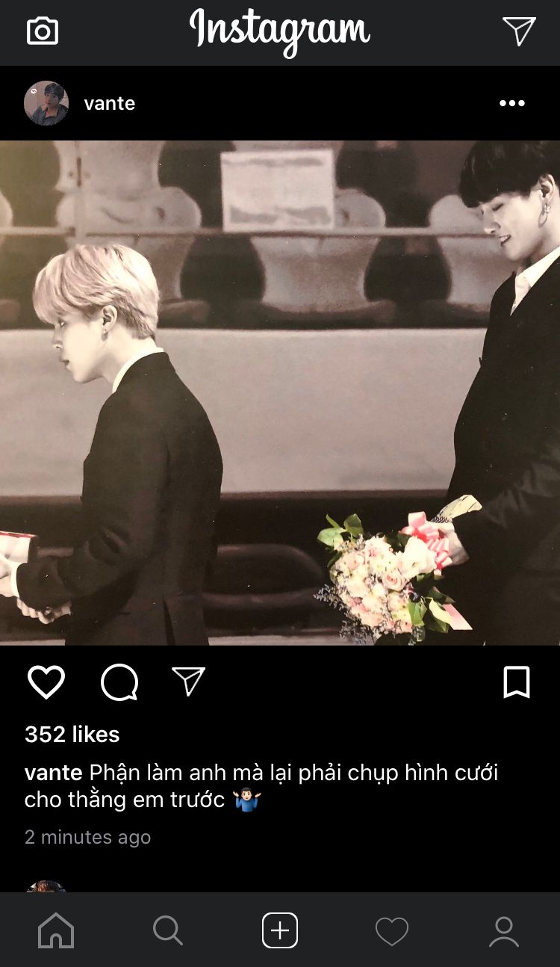The height and width of the screenshot is (967, 560).
Task: Save post with bookmark icon
Action: tap(517, 682)
